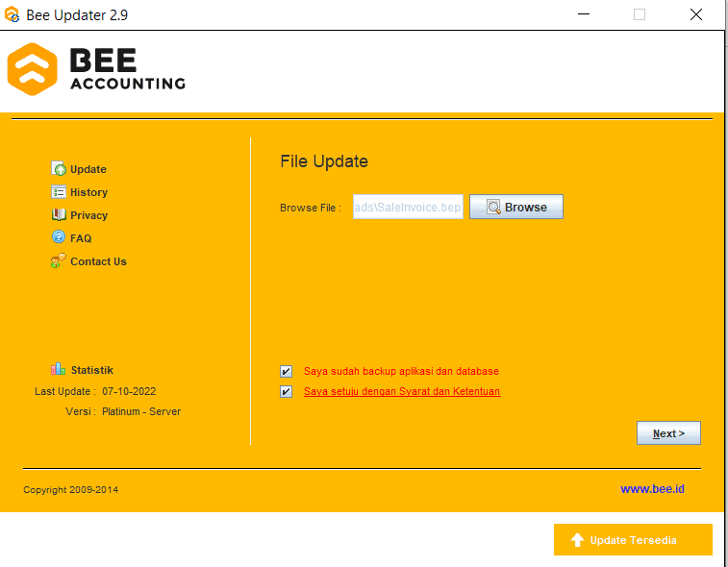728x567 pixels.
Task: Click the Statistik bar chart icon
Action: (x=58, y=369)
